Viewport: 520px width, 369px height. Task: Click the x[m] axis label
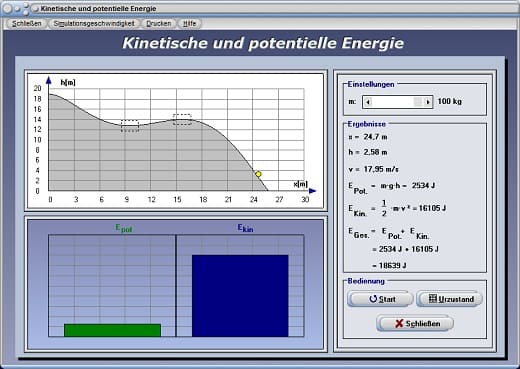300,184
